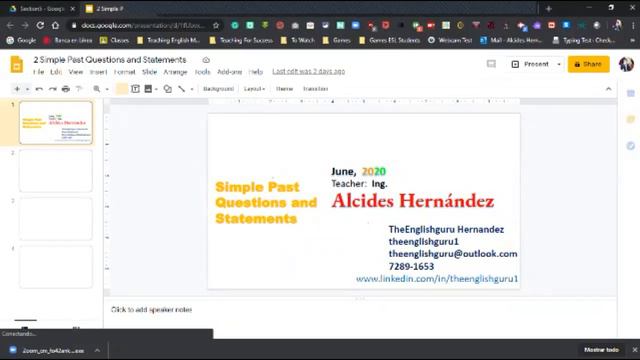Click the Paint format icon

(x=79, y=89)
